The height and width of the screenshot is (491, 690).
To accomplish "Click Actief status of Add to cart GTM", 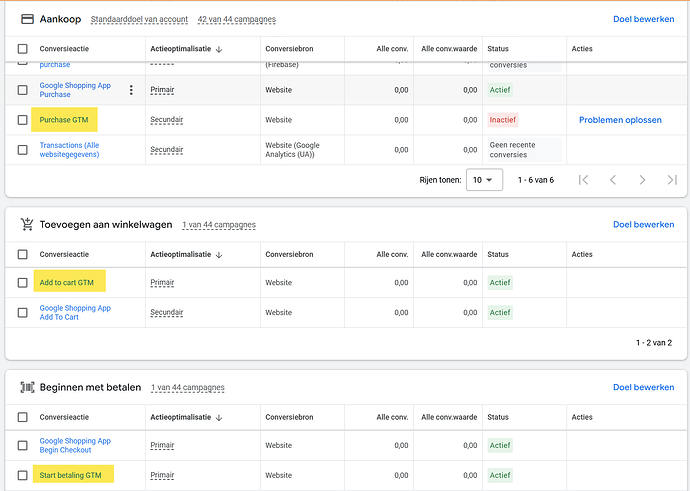I will 500,282.
